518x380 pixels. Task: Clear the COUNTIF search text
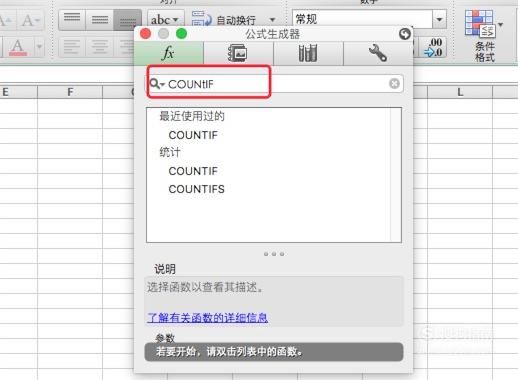click(x=394, y=83)
